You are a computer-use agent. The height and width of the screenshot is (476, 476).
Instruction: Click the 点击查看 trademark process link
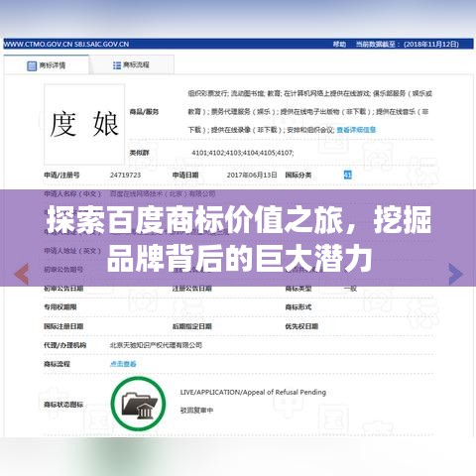(123, 364)
